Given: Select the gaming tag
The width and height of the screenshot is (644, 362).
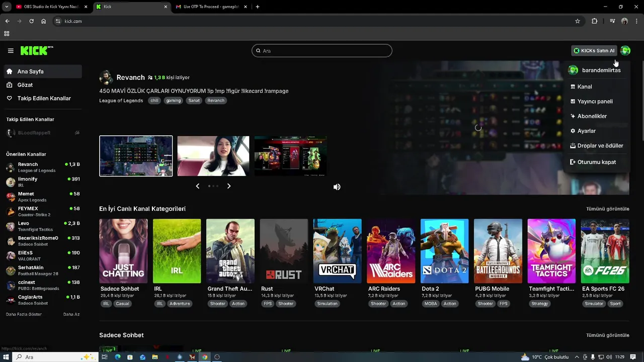Looking at the screenshot, I should (x=173, y=101).
